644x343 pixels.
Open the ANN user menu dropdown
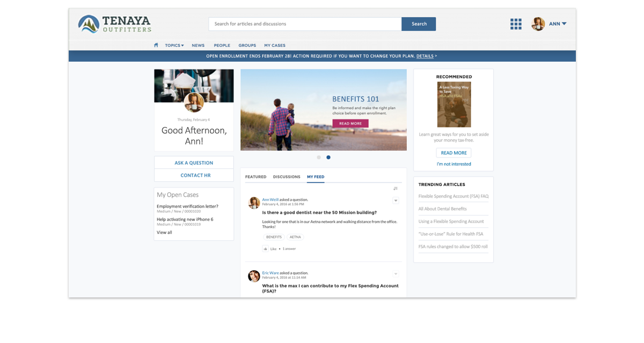point(558,24)
